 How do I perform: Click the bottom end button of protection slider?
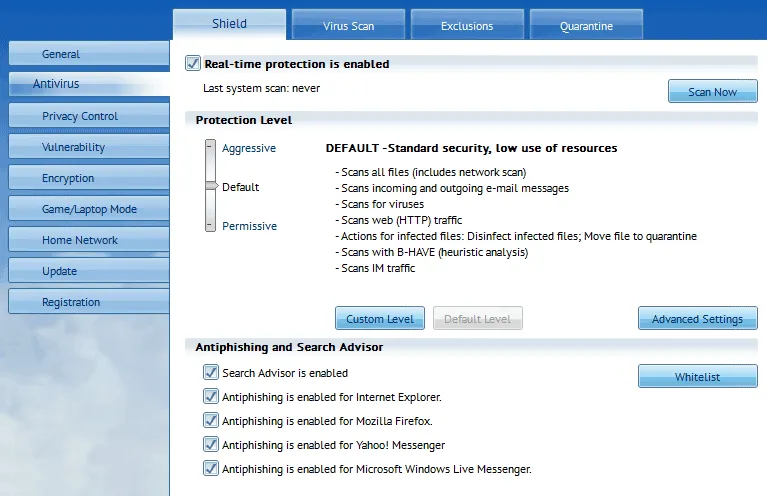click(210, 225)
